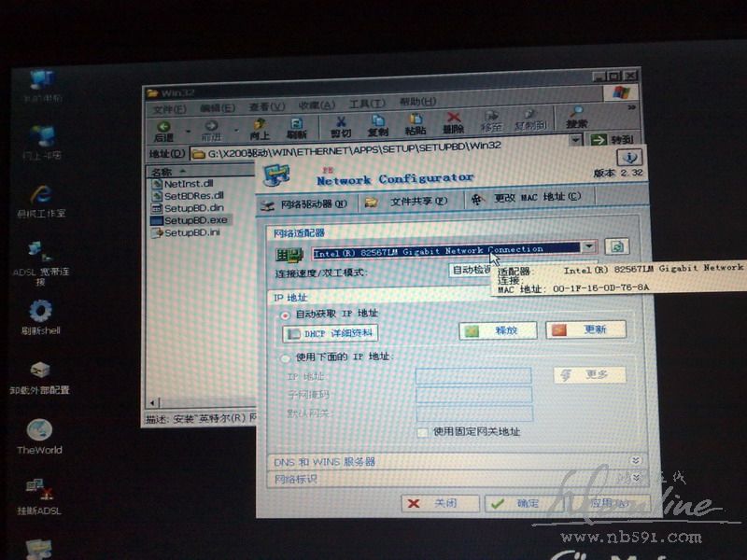Open the network adapter dropdown
This screenshot has height=560, width=747.
[x=589, y=246]
